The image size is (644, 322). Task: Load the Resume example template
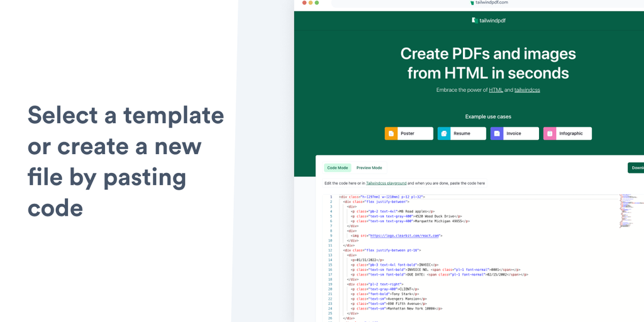[462, 133]
